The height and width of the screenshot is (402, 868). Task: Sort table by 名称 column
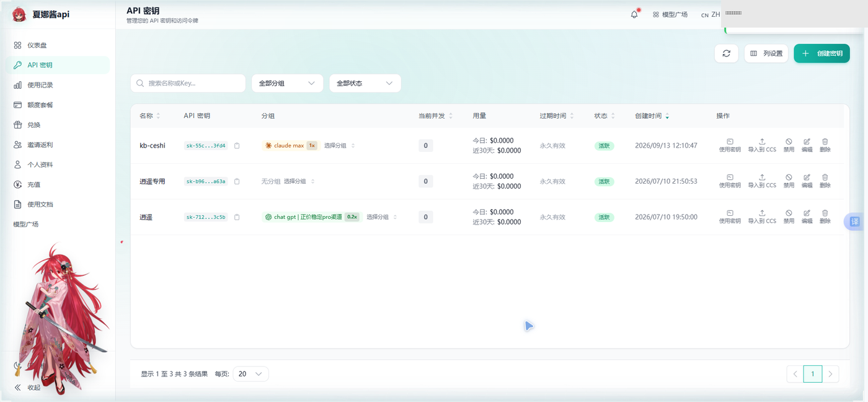pos(150,116)
